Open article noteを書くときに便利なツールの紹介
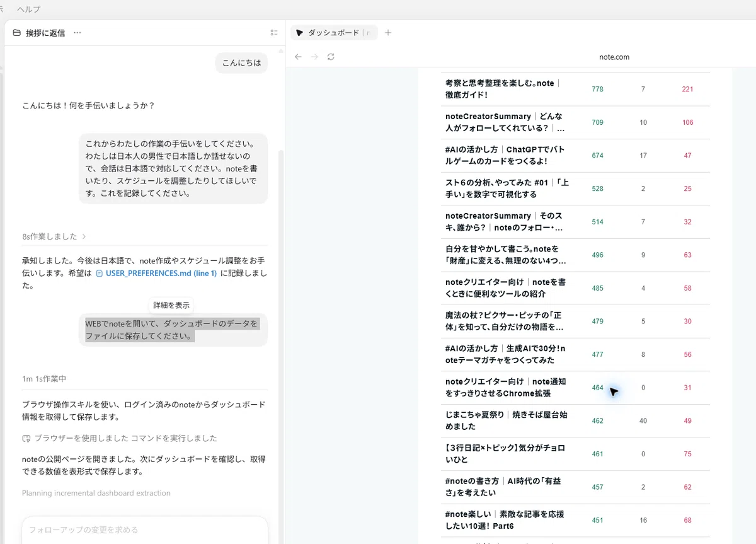756x544 pixels. tap(505, 288)
